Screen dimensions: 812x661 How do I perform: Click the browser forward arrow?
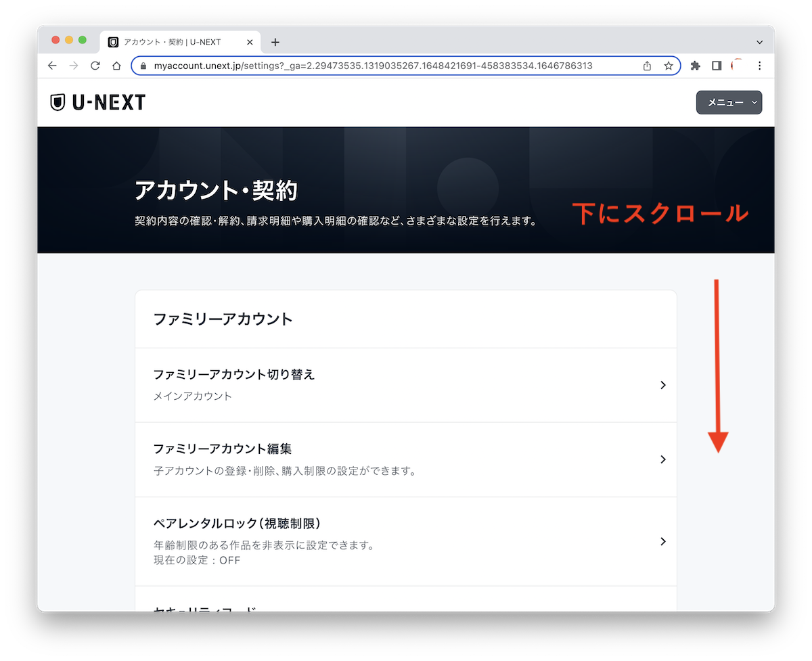[74, 66]
